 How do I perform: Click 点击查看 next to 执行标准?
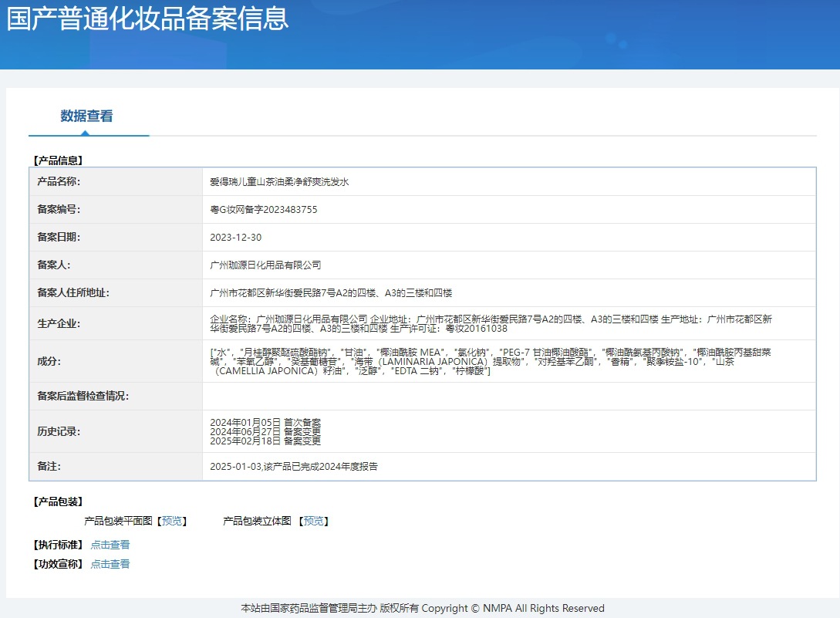pos(110,545)
